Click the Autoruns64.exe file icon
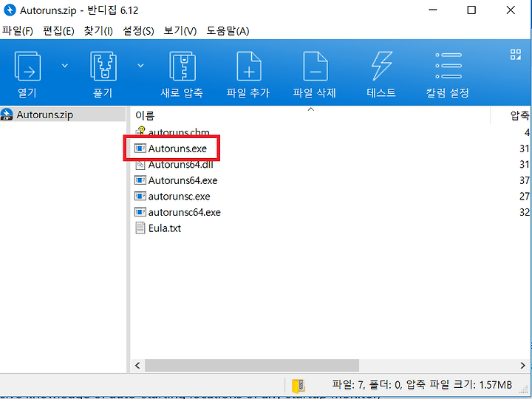The width and height of the screenshot is (532, 399). click(140, 180)
